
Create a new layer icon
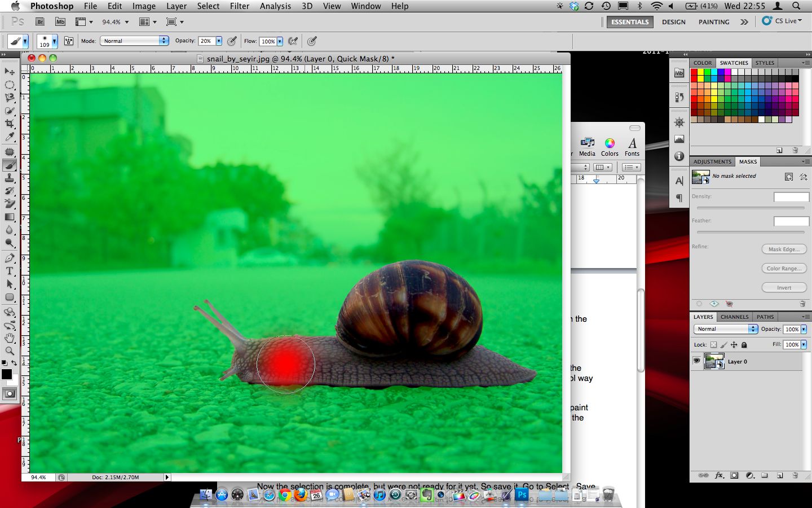(780, 475)
